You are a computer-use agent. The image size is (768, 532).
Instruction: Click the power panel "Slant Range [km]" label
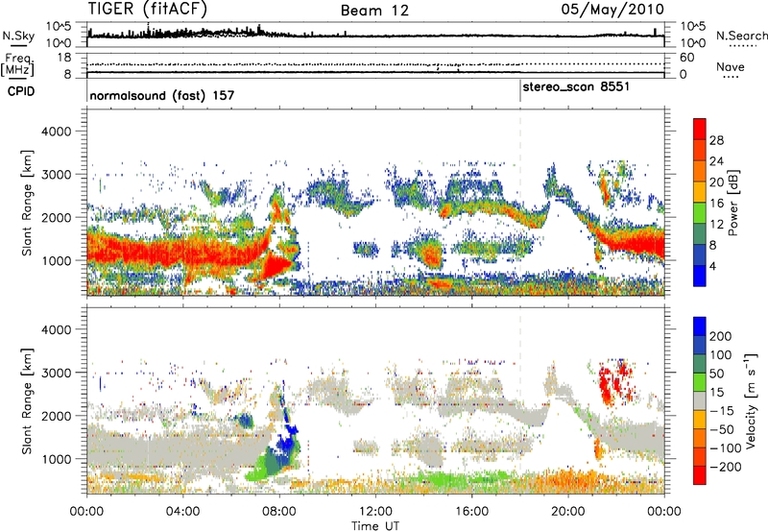click(x=27, y=203)
